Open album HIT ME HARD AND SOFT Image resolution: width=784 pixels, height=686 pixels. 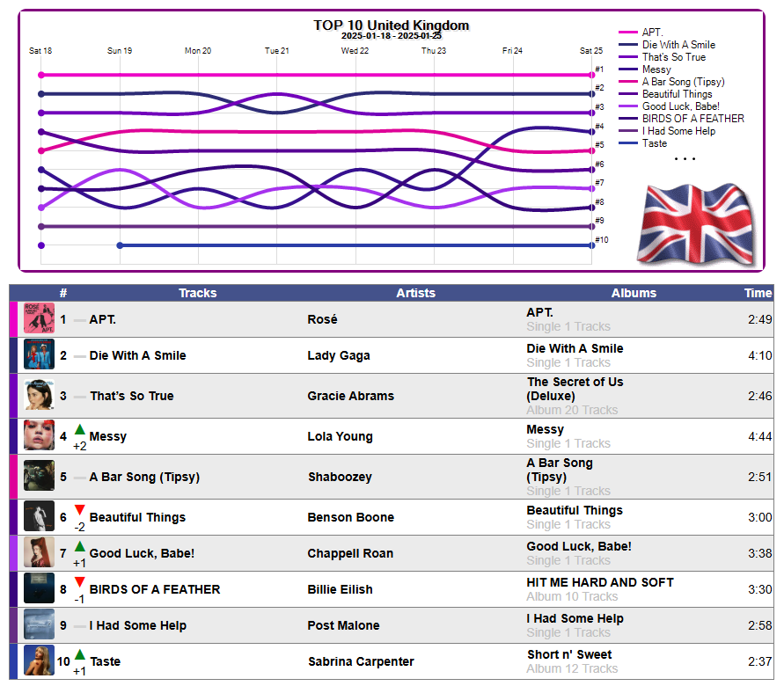tap(600, 582)
